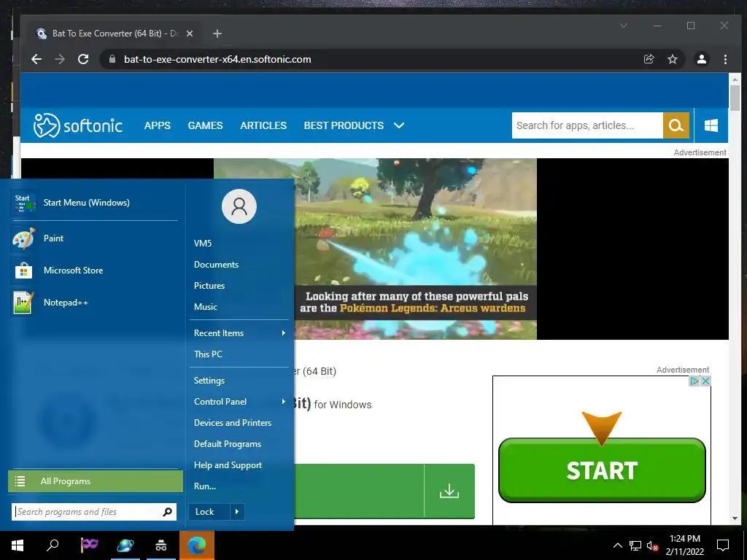Screen dimensions: 747x560
Task: Click the orange Softonic search button
Action: (676, 125)
